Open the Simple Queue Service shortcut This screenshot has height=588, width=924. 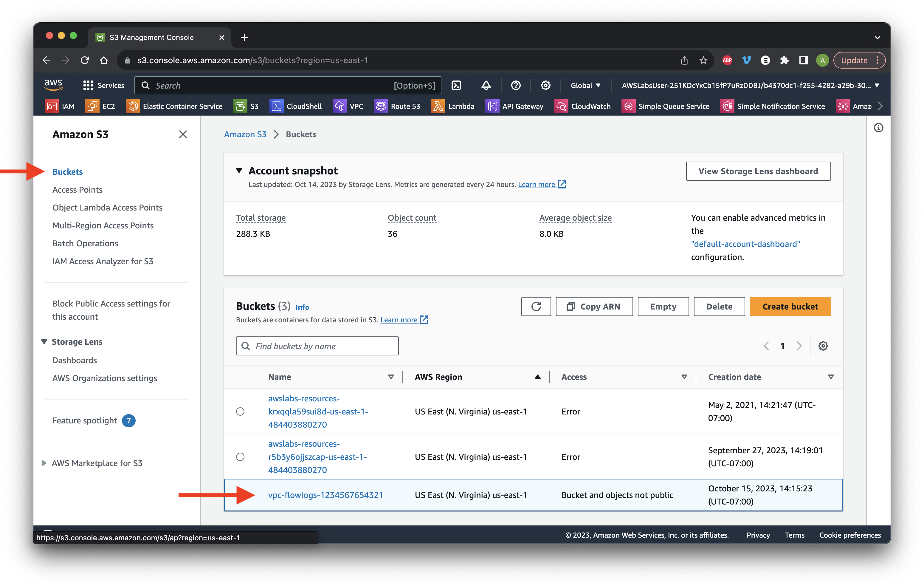(x=665, y=106)
